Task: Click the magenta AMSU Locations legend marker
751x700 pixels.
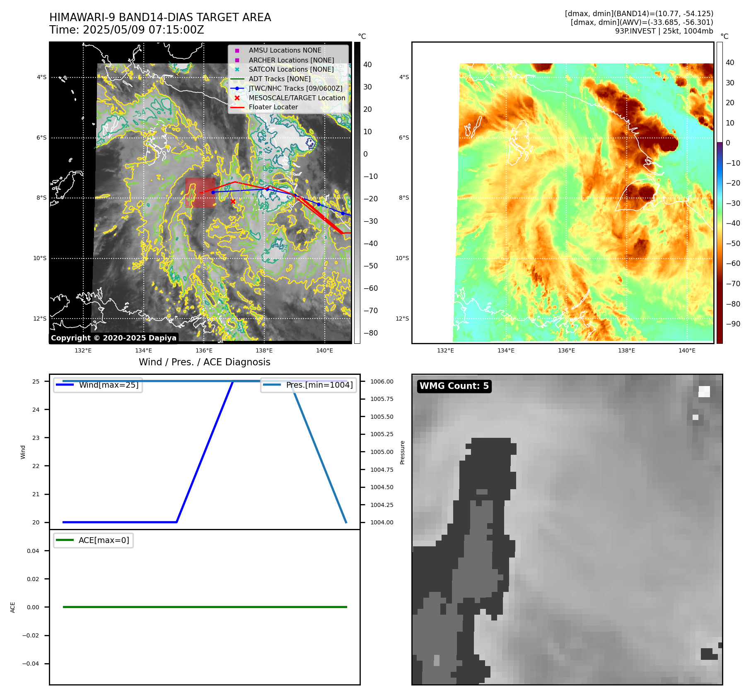Action: pos(237,51)
